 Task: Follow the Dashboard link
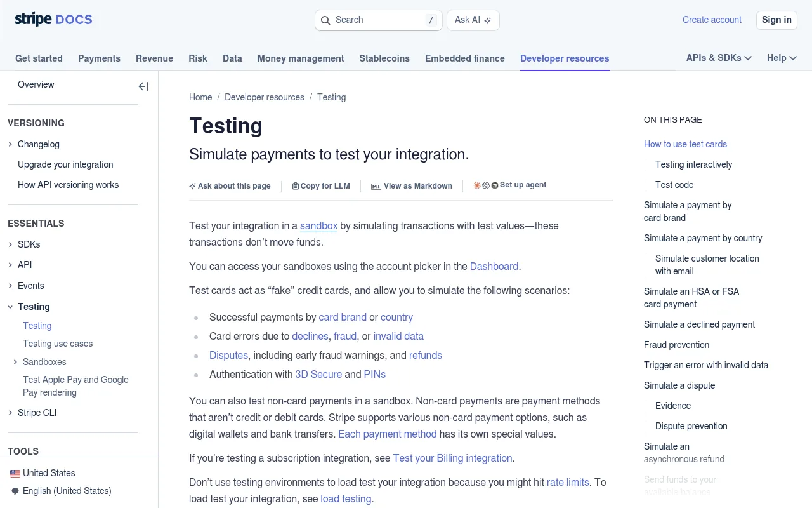(x=494, y=266)
